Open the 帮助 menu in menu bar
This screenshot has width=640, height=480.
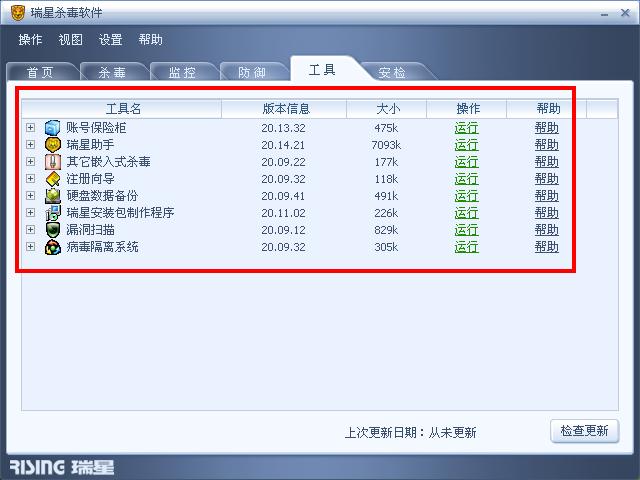[150, 40]
